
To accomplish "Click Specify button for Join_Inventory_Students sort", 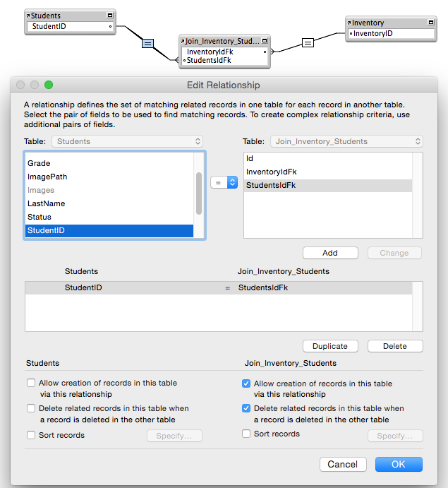I will coord(395,436).
